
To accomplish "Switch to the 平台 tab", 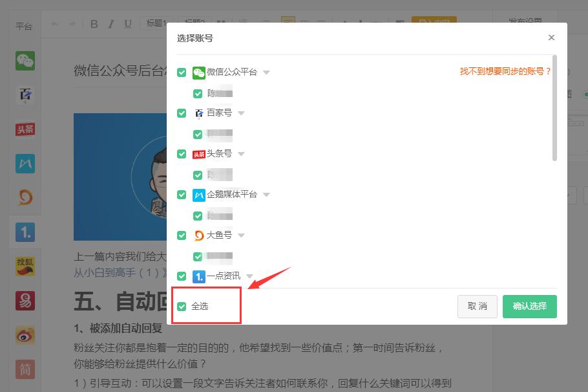I will click(25, 26).
